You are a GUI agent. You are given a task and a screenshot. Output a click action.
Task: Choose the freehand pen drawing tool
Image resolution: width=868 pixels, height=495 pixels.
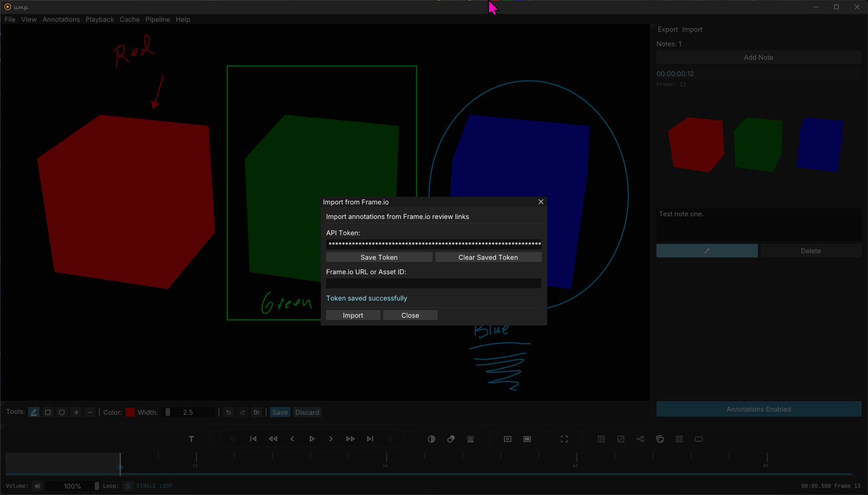tap(34, 412)
